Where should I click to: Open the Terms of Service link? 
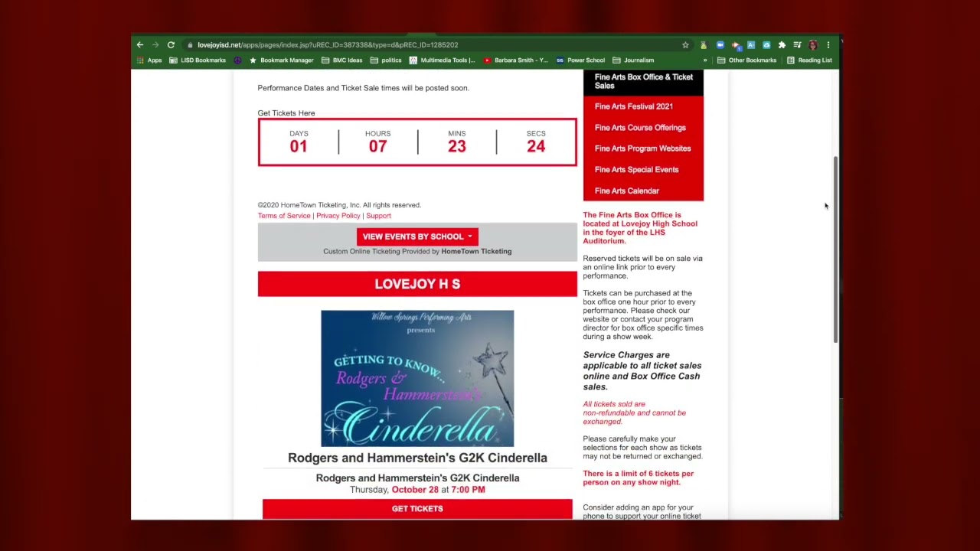284,216
